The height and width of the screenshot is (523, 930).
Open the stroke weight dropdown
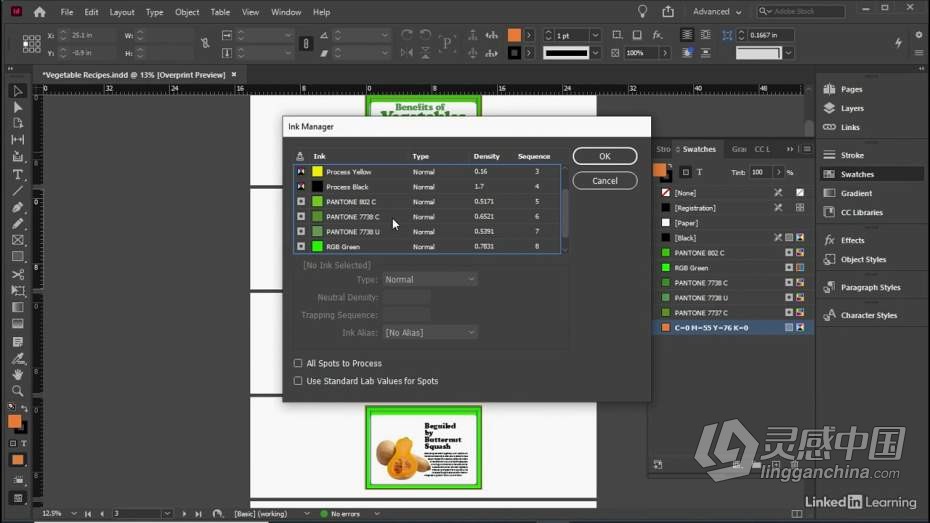tap(595, 36)
